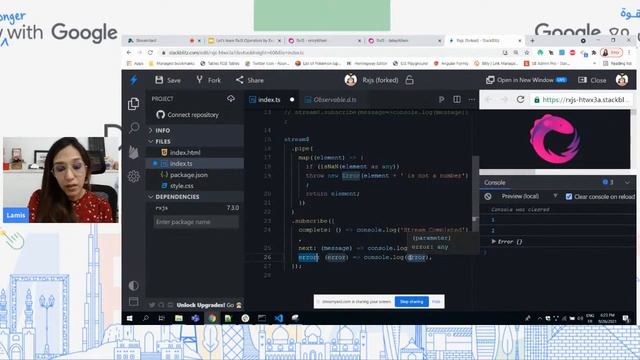This screenshot has height=360, width=640.
Task: Open the Windows Start menu
Action: click(130, 318)
